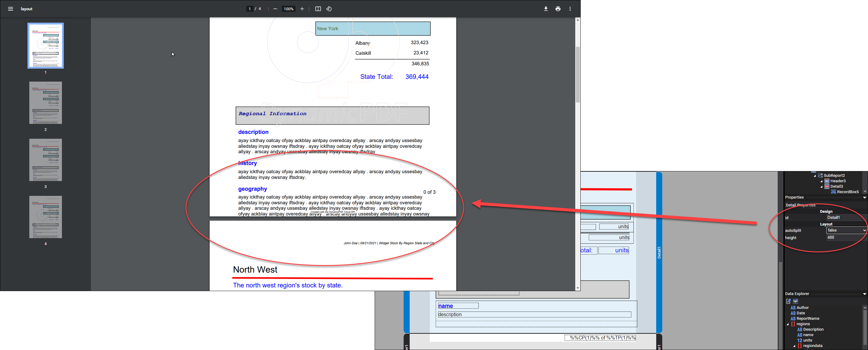The image size is (868, 350).
Task: Click the record box icon in Data Explorer
Action: pos(795,301)
